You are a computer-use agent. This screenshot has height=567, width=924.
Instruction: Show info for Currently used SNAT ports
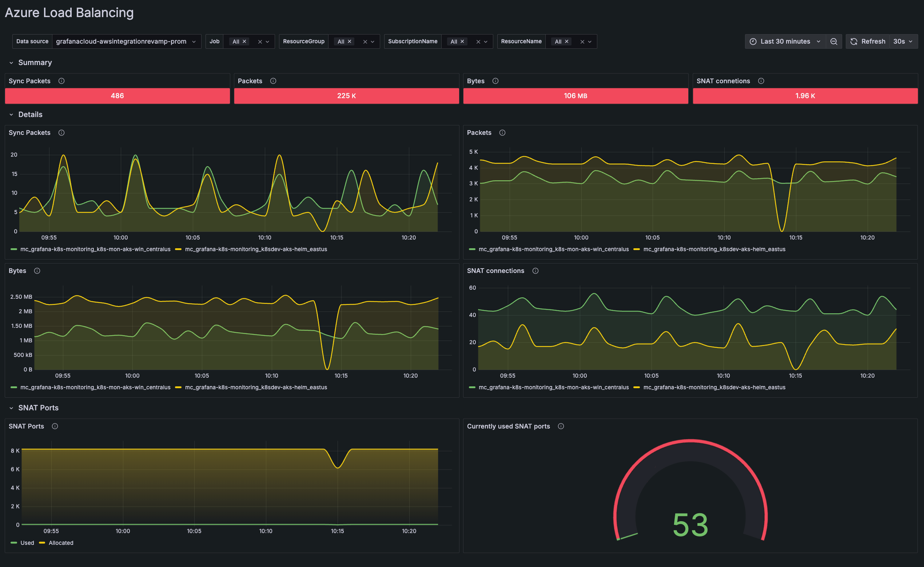click(561, 426)
